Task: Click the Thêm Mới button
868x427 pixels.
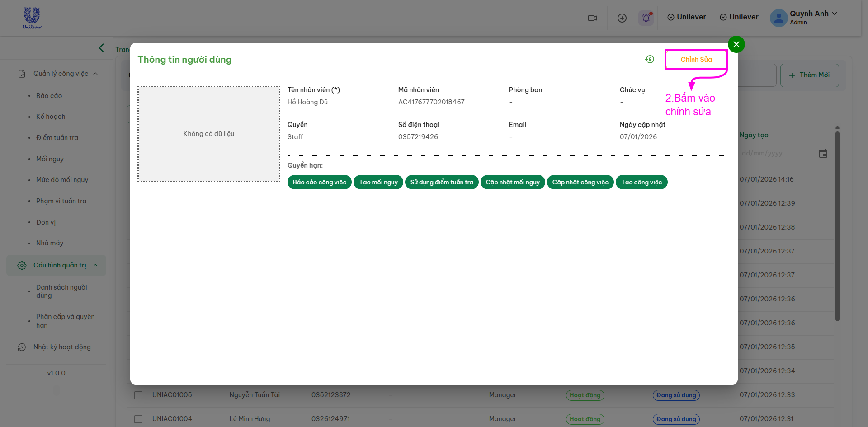Action: click(x=809, y=75)
